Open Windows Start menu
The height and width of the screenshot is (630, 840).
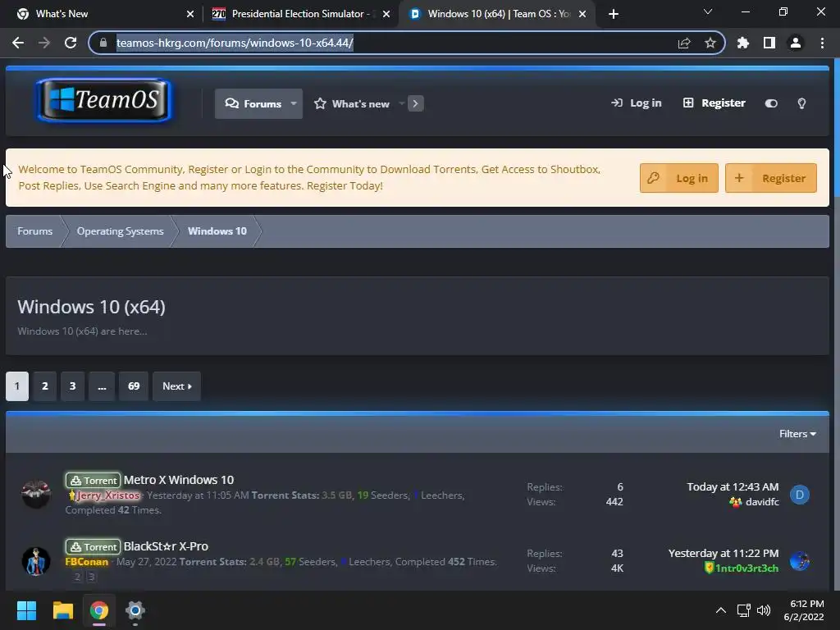click(26, 610)
